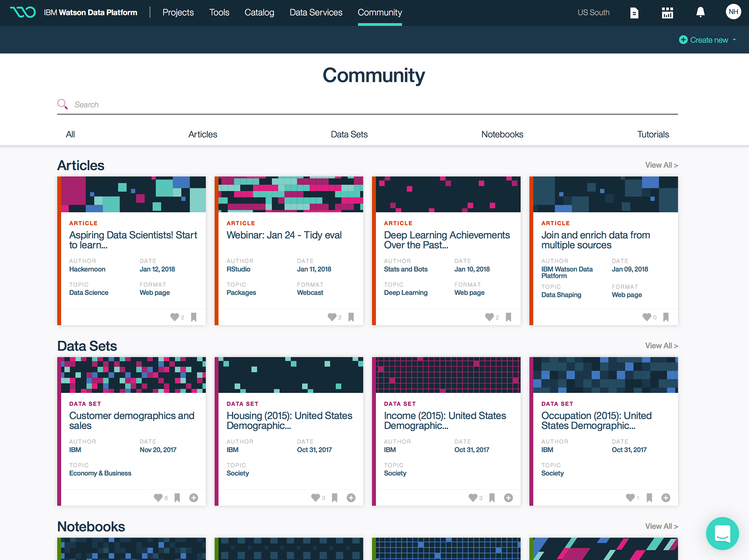
Task: Switch to the Notebooks filter tab
Action: pyautogui.click(x=502, y=134)
